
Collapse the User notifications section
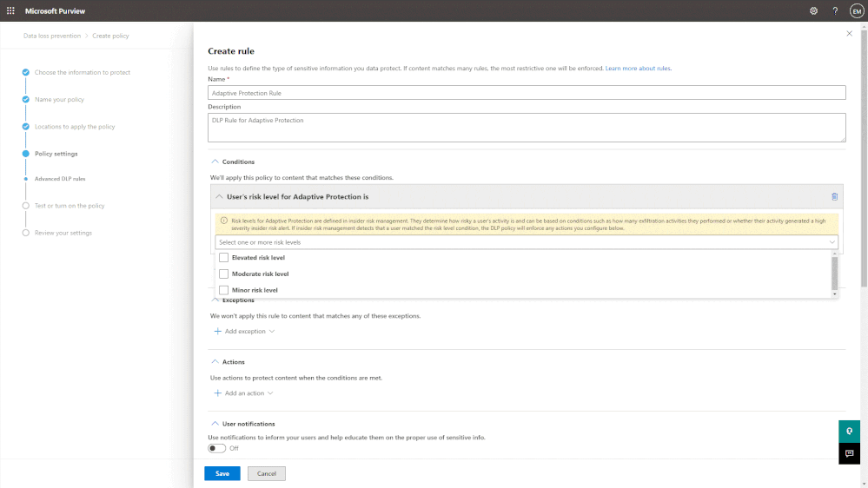(x=215, y=424)
